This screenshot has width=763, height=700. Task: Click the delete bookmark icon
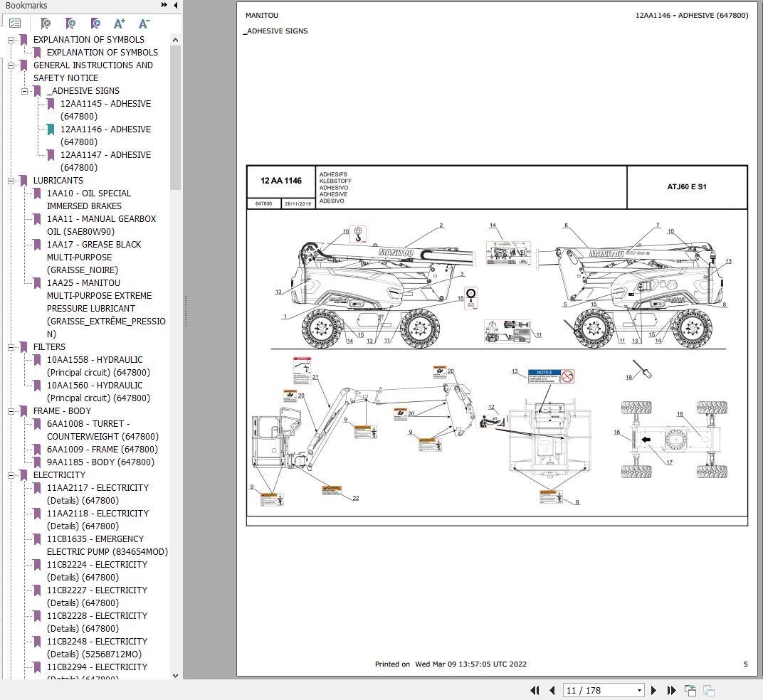pos(46,23)
